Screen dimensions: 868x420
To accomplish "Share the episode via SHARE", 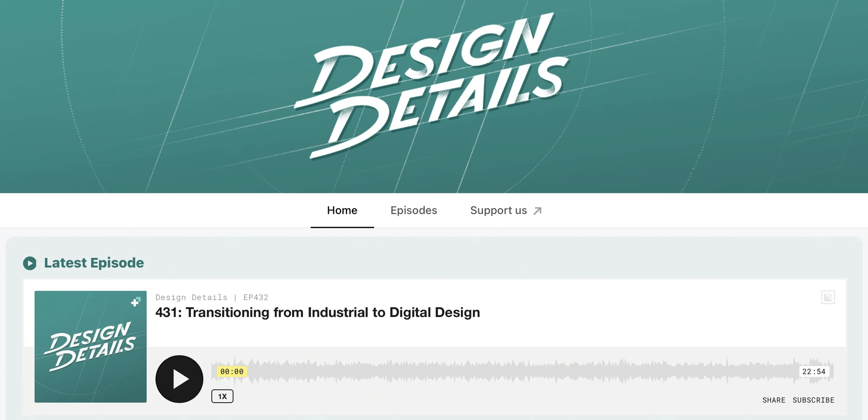I will point(774,400).
